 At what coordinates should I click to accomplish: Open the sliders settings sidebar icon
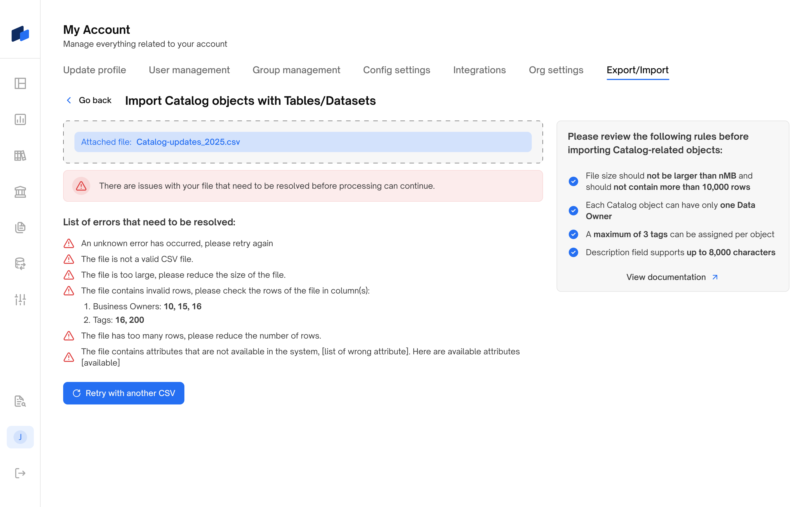[20, 299]
